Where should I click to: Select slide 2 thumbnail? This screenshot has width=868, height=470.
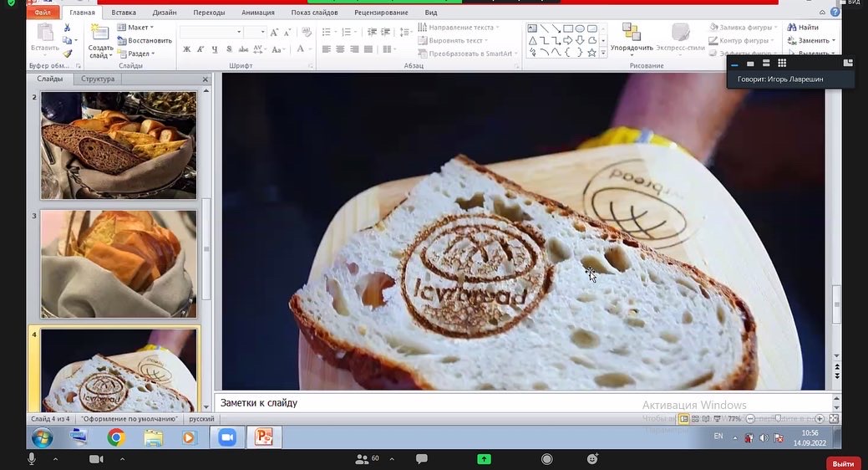[x=119, y=146]
